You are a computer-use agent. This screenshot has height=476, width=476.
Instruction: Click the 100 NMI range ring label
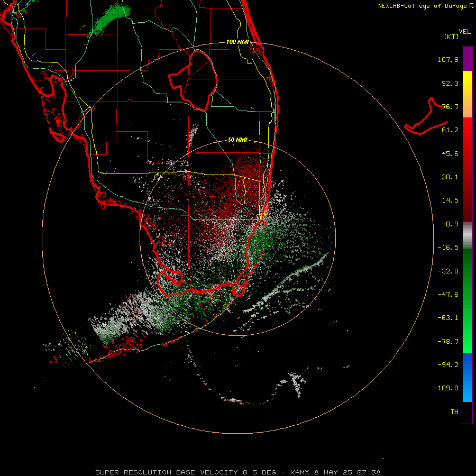click(237, 42)
